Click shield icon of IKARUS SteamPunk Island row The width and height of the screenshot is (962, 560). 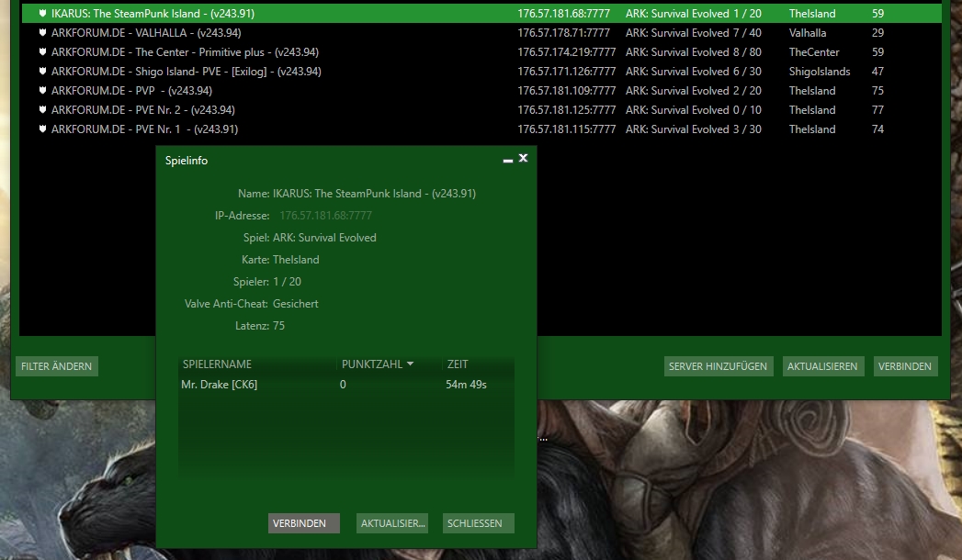[42, 13]
